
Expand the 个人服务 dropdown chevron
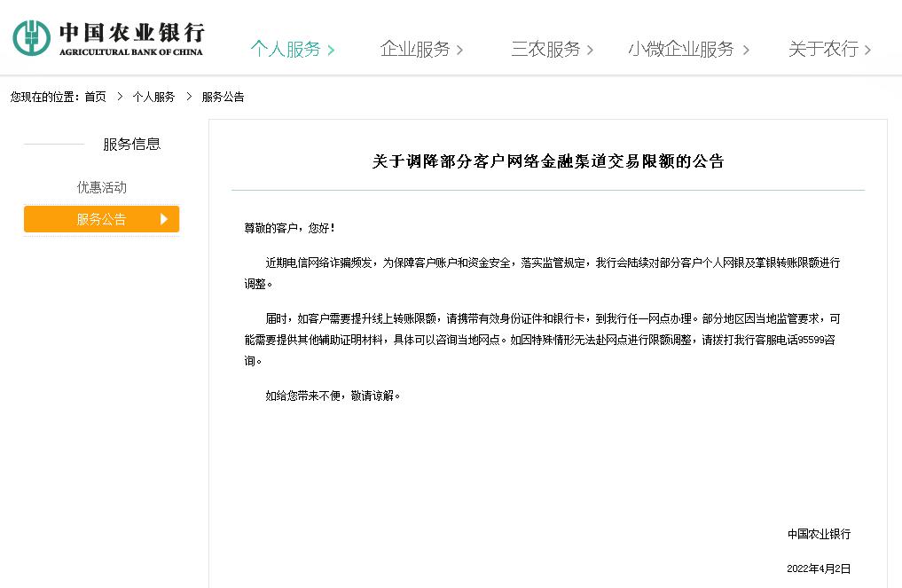(x=332, y=51)
